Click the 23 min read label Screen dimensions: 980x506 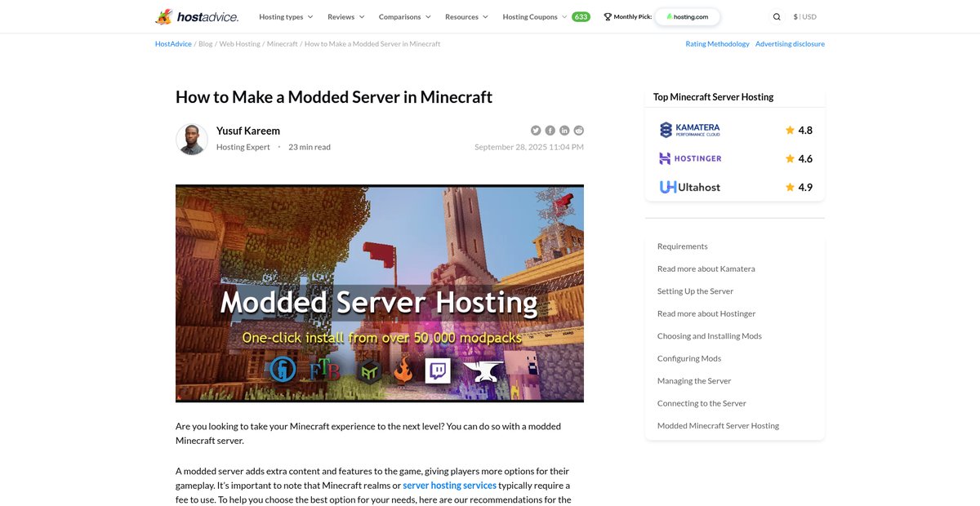310,147
